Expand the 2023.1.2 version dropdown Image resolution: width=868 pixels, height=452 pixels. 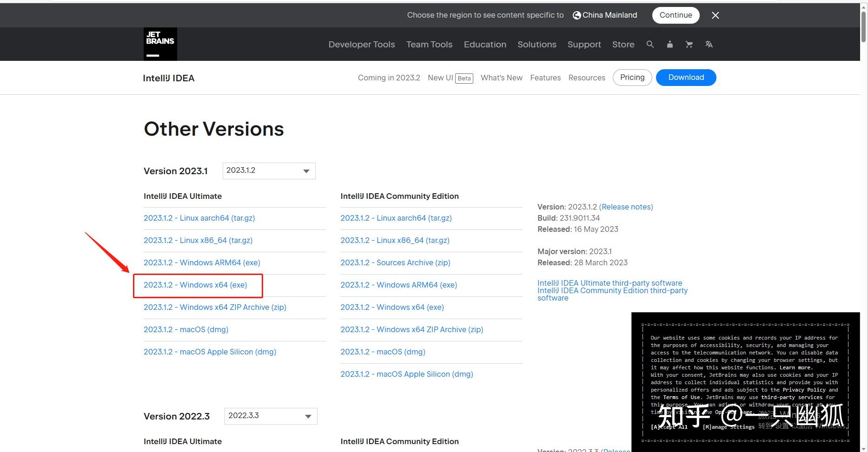(x=269, y=170)
